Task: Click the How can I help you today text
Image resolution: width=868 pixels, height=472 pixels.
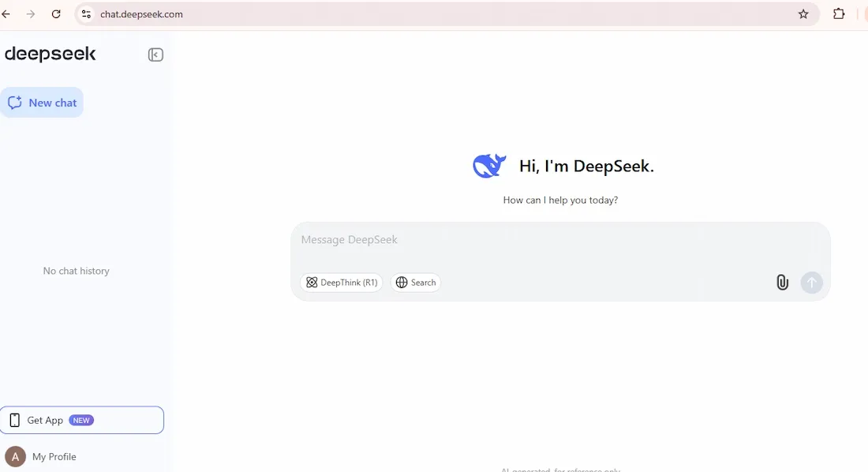Action: (560, 200)
